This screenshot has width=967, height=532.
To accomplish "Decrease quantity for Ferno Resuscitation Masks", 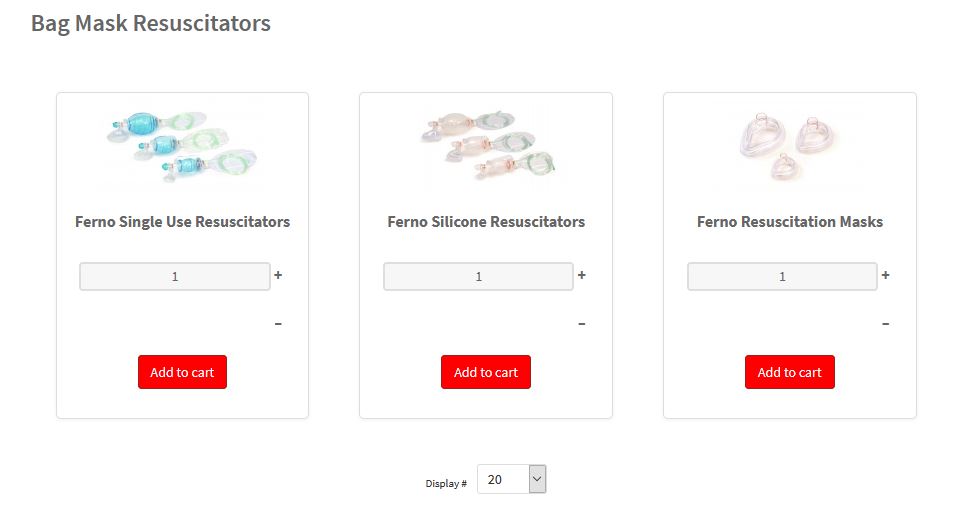I will pos(886,324).
